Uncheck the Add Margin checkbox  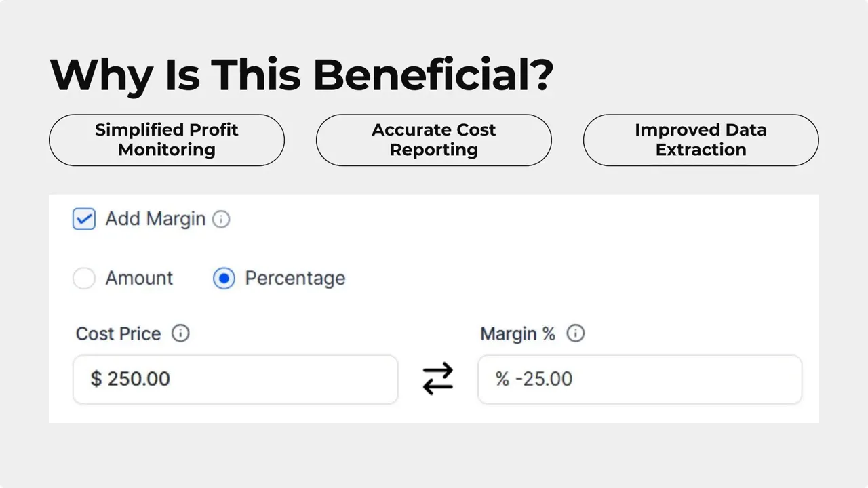coord(83,219)
